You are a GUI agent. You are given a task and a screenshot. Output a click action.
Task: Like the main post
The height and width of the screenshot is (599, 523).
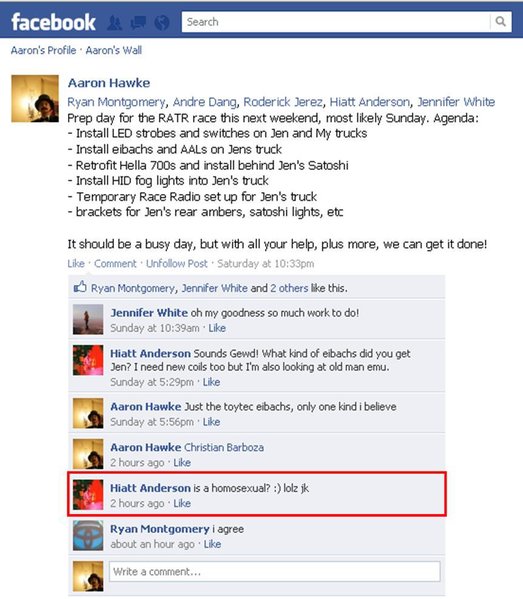(76, 264)
